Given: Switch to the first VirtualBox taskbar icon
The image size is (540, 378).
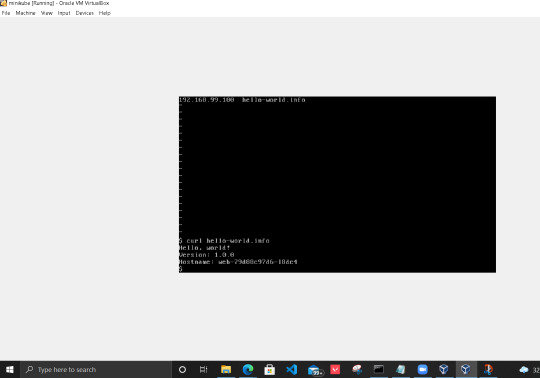Looking at the screenshot, I should pyautogui.click(x=444, y=370).
